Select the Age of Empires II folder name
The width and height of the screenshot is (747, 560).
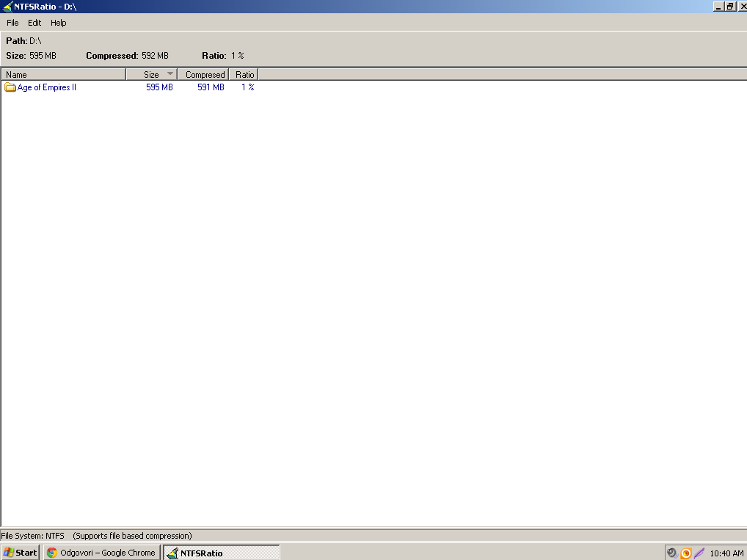pyautogui.click(x=47, y=87)
